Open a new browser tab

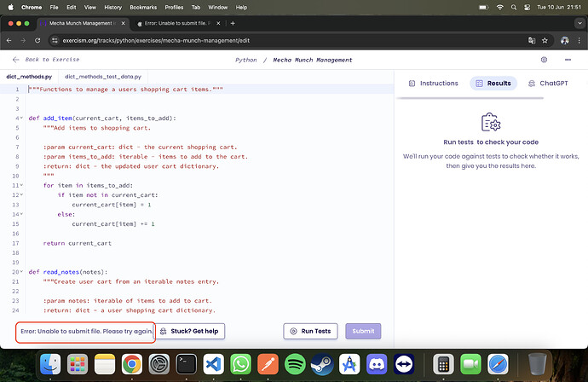coord(233,23)
